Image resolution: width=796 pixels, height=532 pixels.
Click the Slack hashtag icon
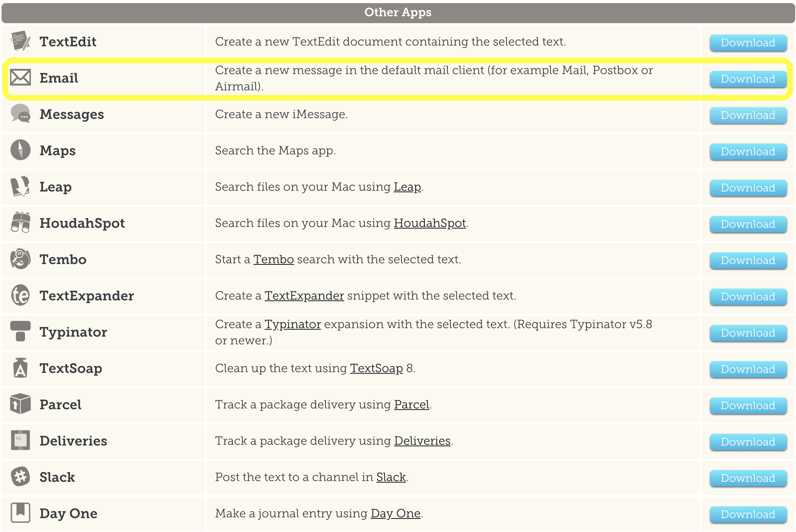20,477
